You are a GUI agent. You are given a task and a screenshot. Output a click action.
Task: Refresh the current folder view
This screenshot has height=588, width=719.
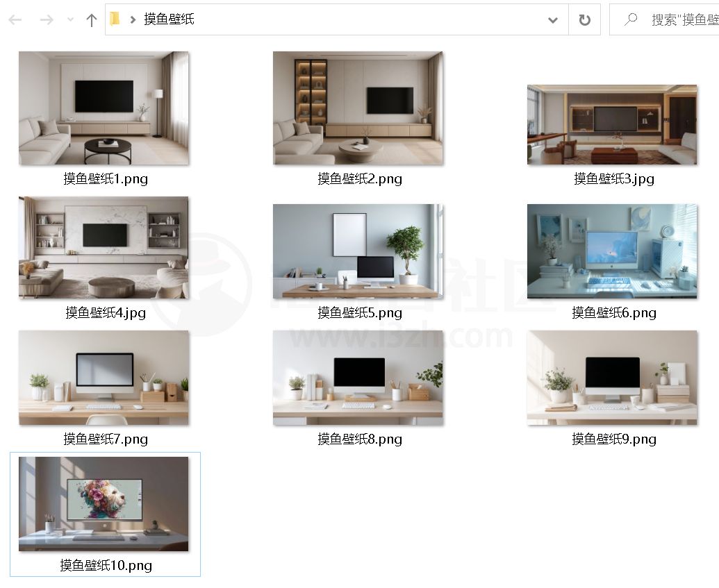pyautogui.click(x=584, y=20)
